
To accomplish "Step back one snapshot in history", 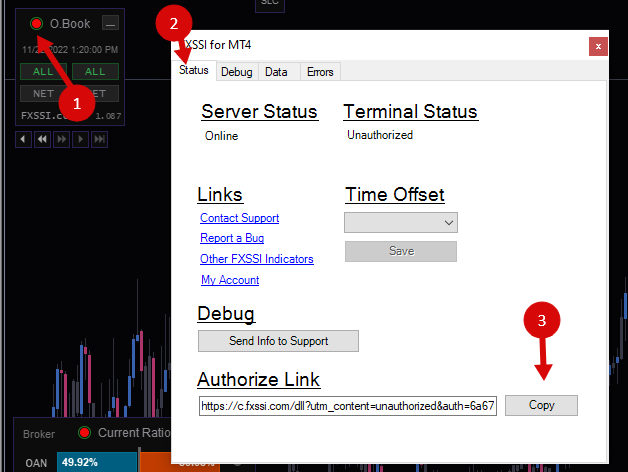I will click(x=23, y=139).
